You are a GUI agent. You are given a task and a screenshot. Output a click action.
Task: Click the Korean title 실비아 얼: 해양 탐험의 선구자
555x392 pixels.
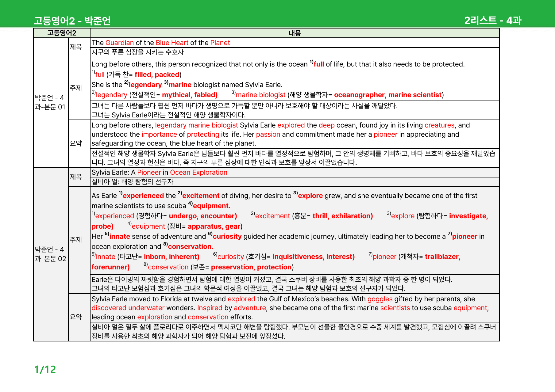pos(133,182)
